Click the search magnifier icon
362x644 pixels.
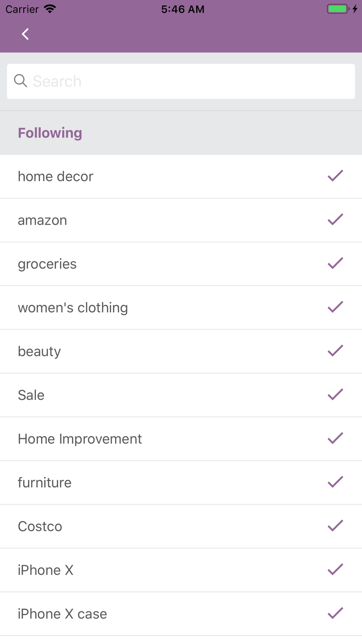[21, 81]
